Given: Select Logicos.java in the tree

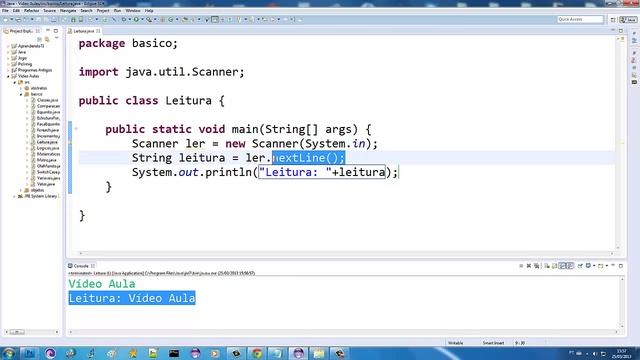Looking at the screenshot, I should pos(47,148).
